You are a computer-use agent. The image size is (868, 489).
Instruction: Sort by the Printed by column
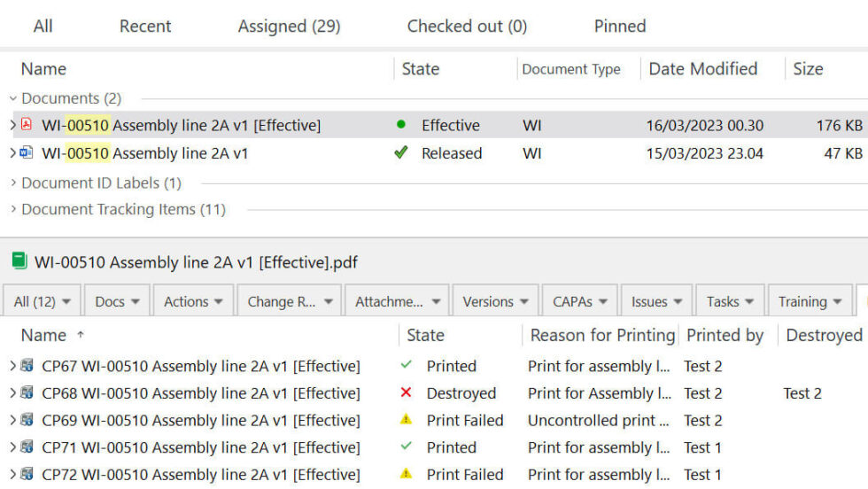pos(725,335)
